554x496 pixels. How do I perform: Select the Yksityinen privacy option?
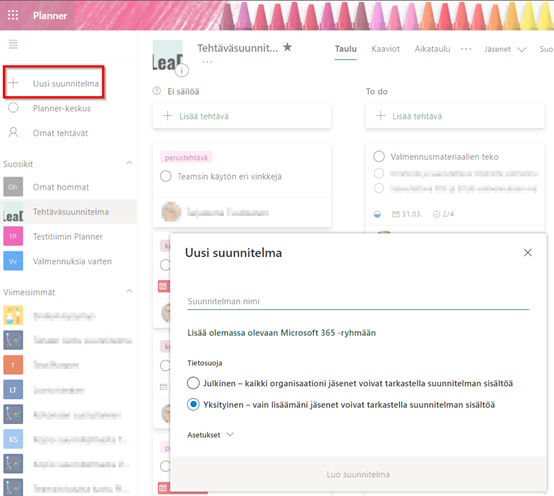click(x=193, y=404)
